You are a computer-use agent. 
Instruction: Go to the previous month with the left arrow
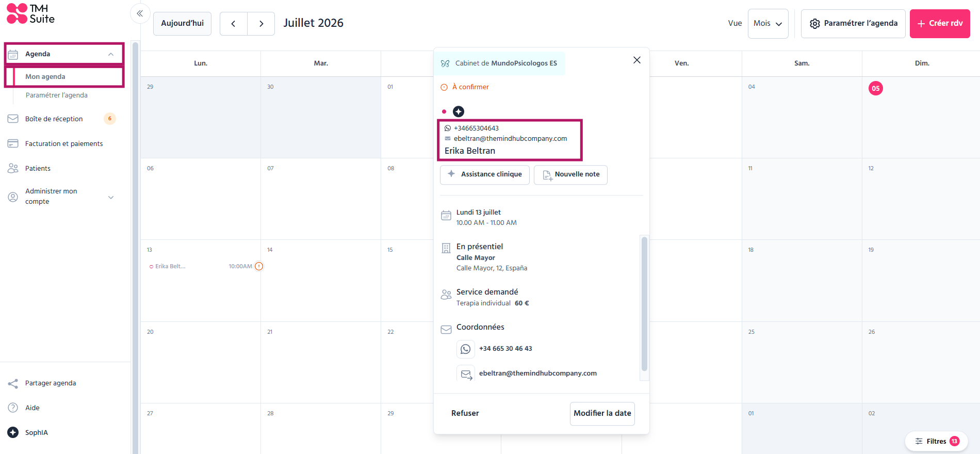point(234,24)
